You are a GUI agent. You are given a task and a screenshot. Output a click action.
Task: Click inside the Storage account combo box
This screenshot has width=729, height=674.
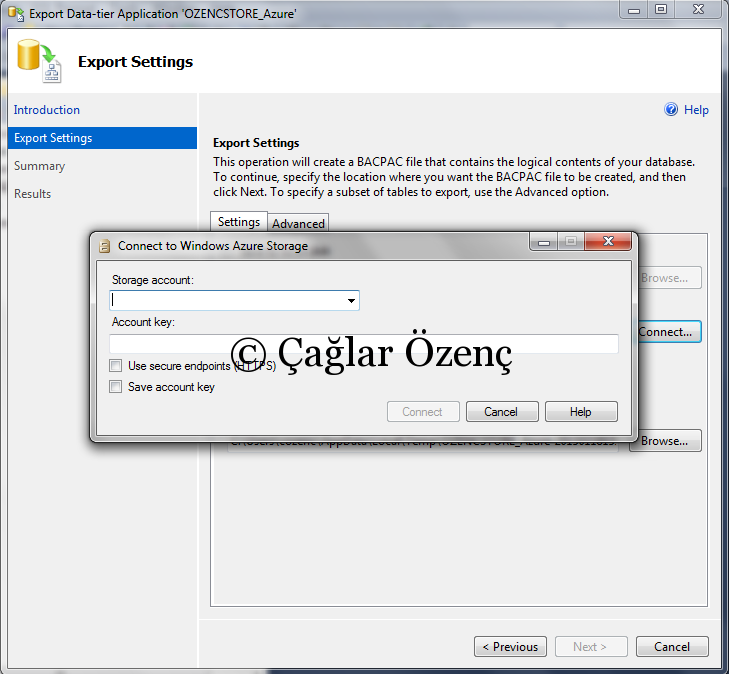click(x=234, y=301)
